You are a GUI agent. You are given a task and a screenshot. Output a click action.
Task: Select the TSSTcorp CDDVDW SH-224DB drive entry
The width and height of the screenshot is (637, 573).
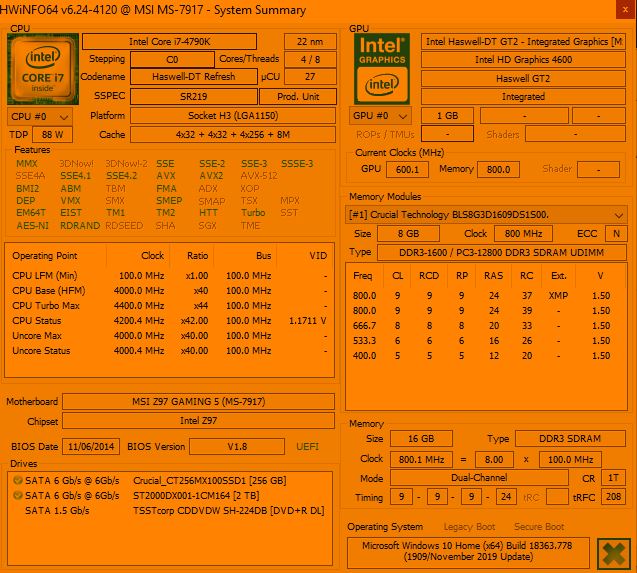coord(170,511)
